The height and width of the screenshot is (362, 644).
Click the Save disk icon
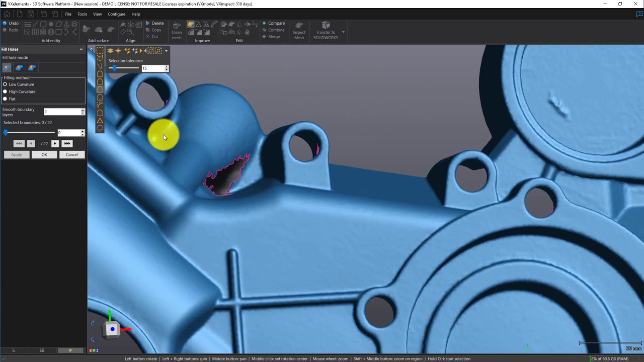(x=31, y=14)
